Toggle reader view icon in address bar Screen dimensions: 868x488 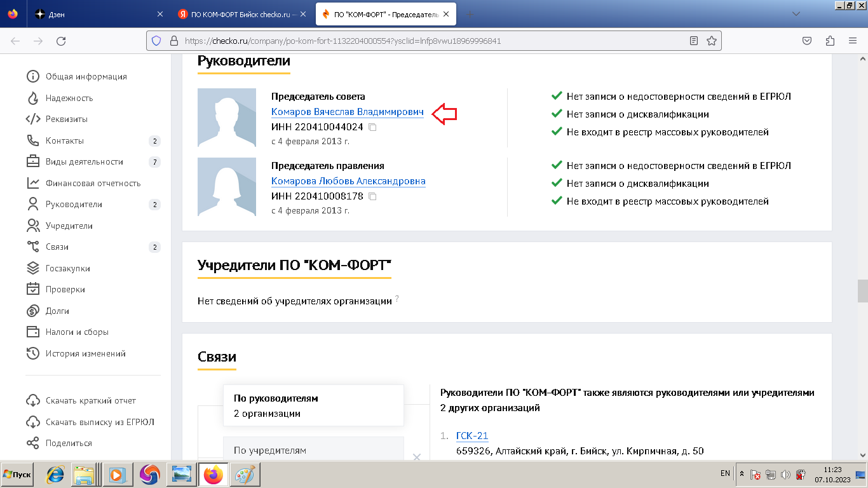(694, 41)
